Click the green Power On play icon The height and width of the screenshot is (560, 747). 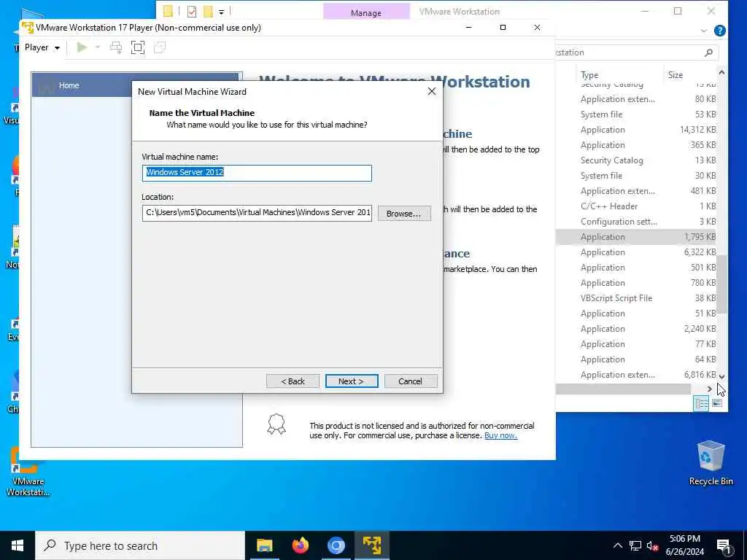click(82, 47)
